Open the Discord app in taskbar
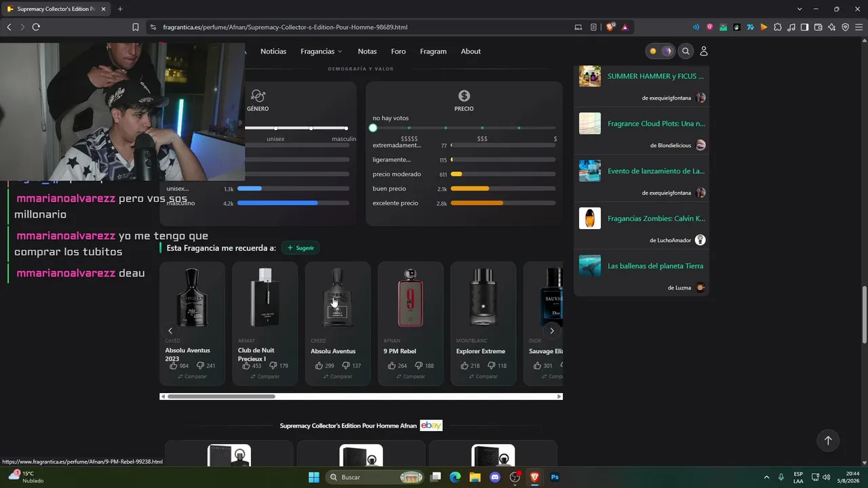 (x=495, y=477)
